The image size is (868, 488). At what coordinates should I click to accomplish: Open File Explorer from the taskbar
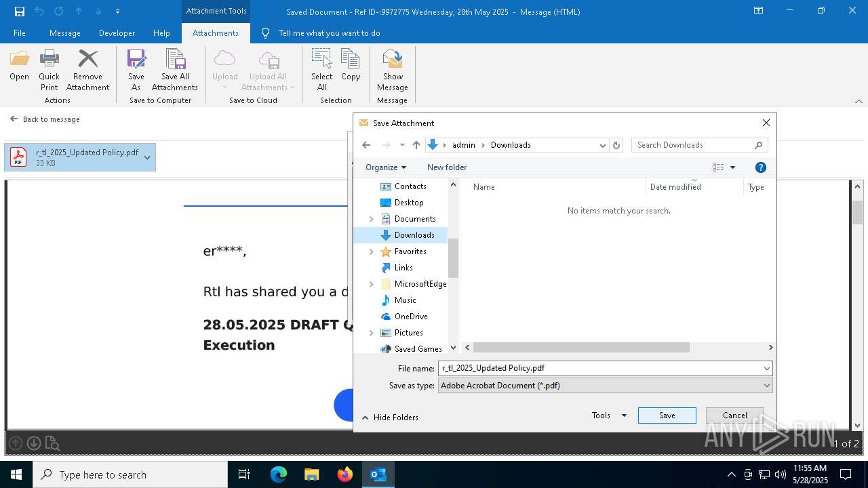coord(312,474)
